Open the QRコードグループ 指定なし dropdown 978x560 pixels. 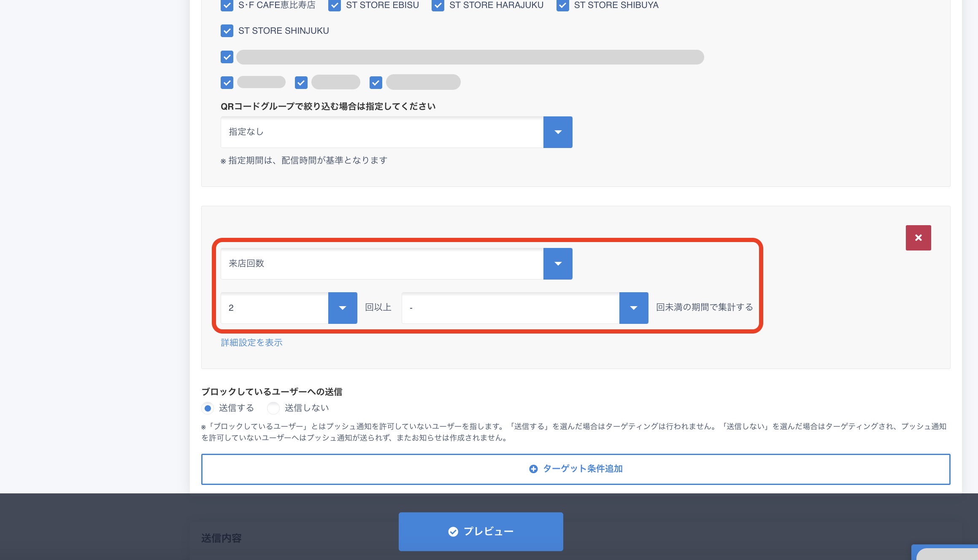click(558, 132)
